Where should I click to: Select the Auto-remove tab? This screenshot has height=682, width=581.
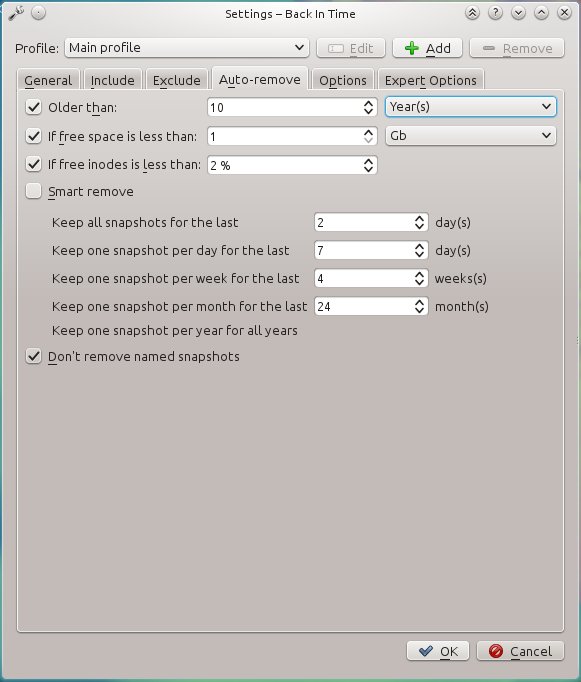260,80
